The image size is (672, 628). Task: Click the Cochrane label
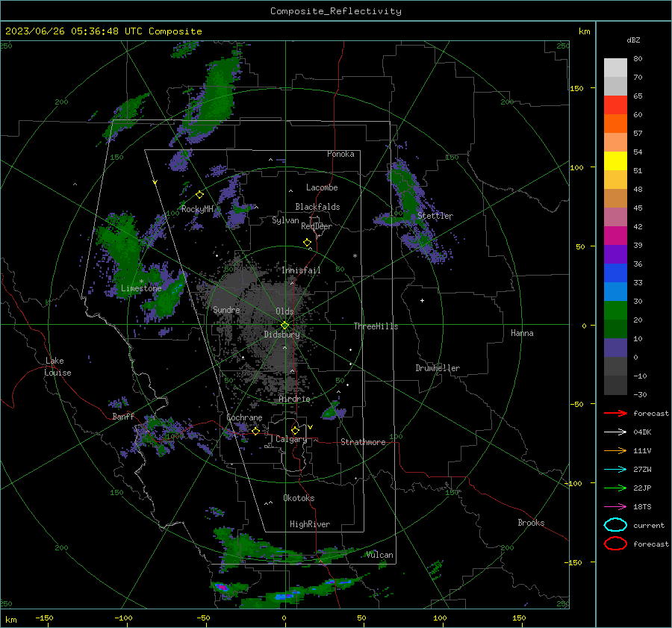point(244,417)
